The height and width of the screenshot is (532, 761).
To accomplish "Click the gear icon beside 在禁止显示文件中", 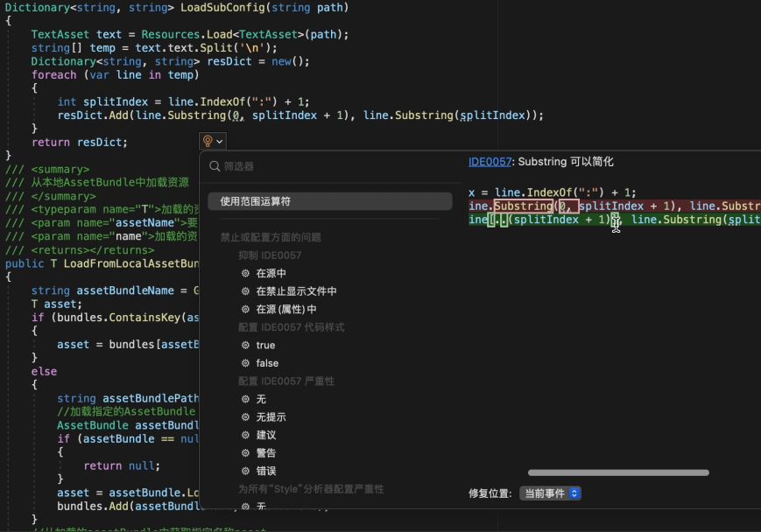I will [x=245, y=291].
